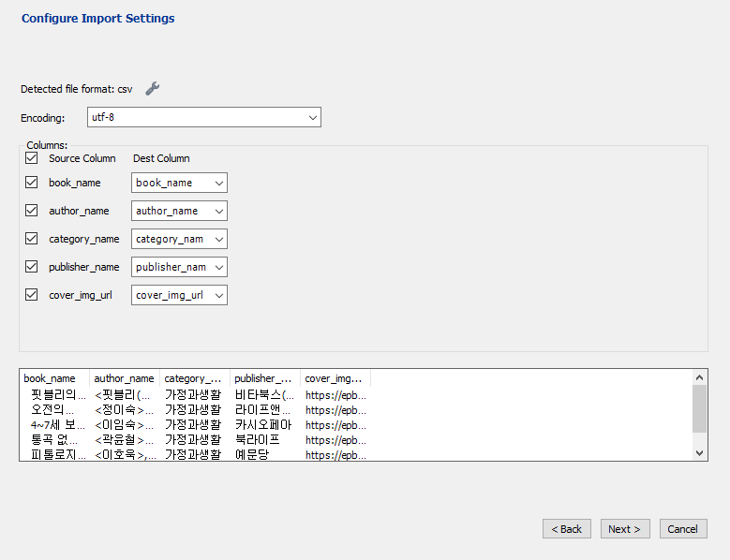Click the preview table scroll up arrow
This screenshot has width=730, height=560.
coord(700,376)
